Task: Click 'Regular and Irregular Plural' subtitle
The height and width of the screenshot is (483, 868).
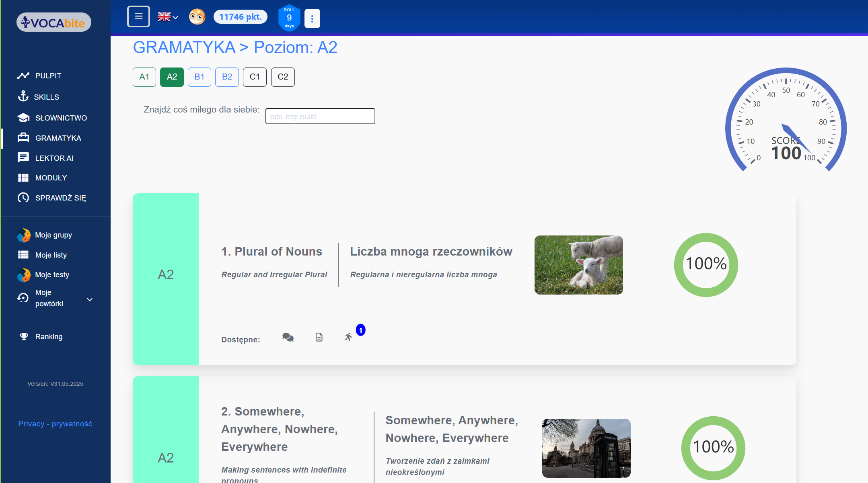Action: pos(274,274)
